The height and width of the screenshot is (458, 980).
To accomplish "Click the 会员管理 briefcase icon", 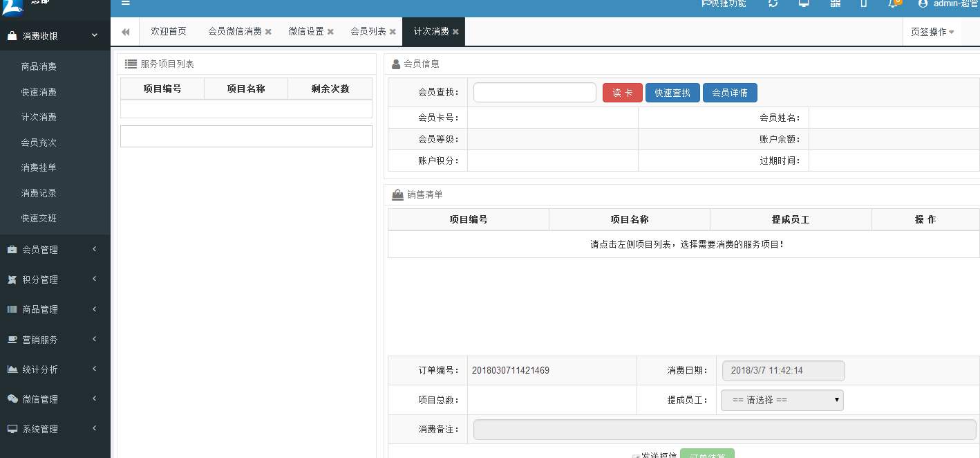I will tap(12, 250).
